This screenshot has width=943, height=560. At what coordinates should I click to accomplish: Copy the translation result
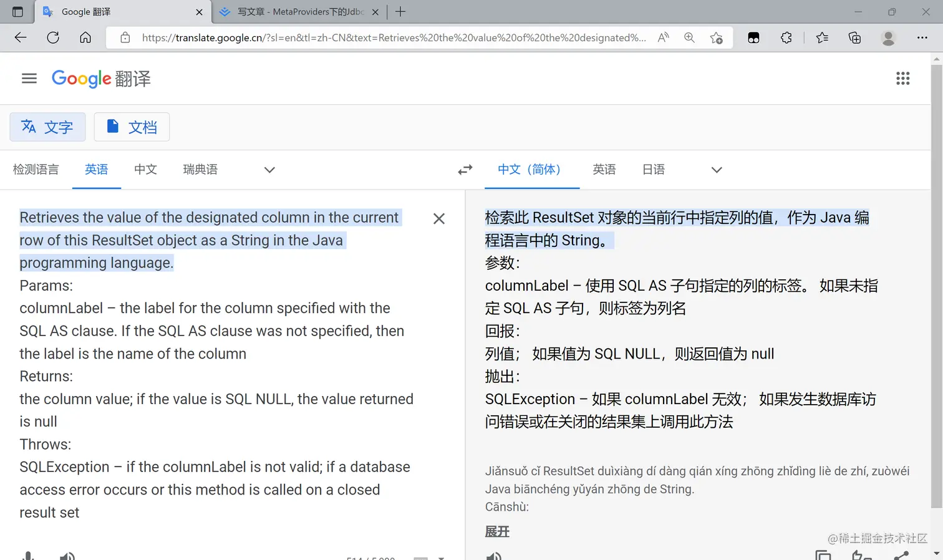click(823, 555)
